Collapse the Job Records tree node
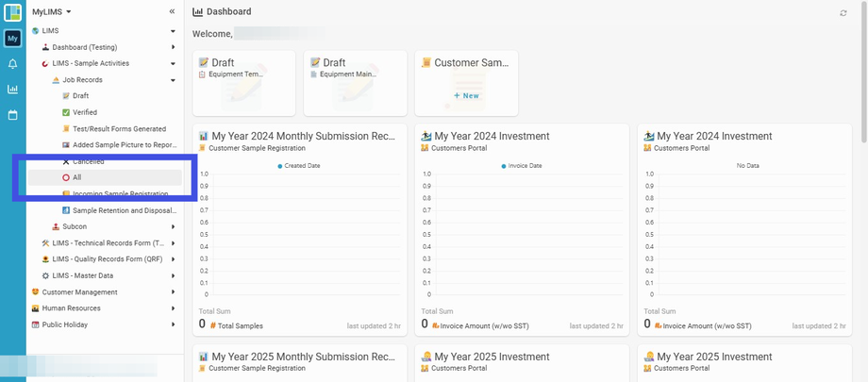 173,80
